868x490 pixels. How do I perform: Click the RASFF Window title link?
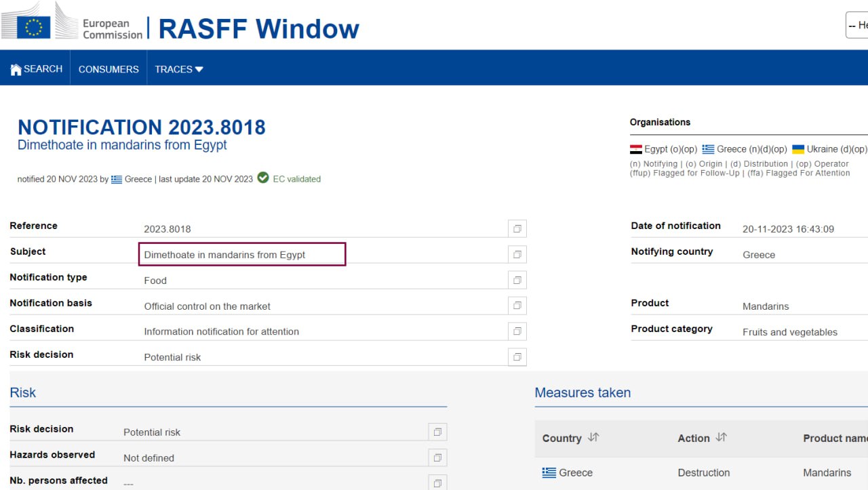pos(258,28)
